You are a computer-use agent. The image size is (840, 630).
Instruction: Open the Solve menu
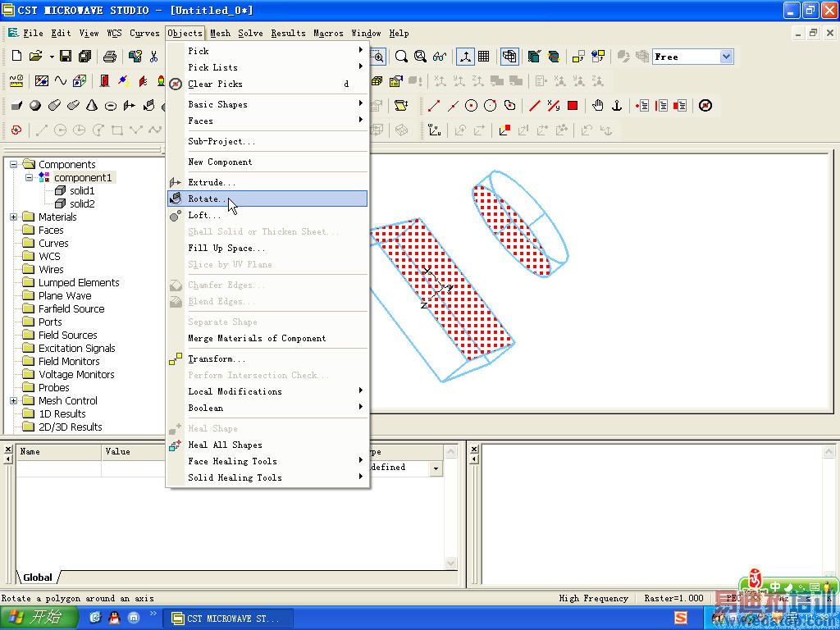pyautogui.click(x=250, y=33)
